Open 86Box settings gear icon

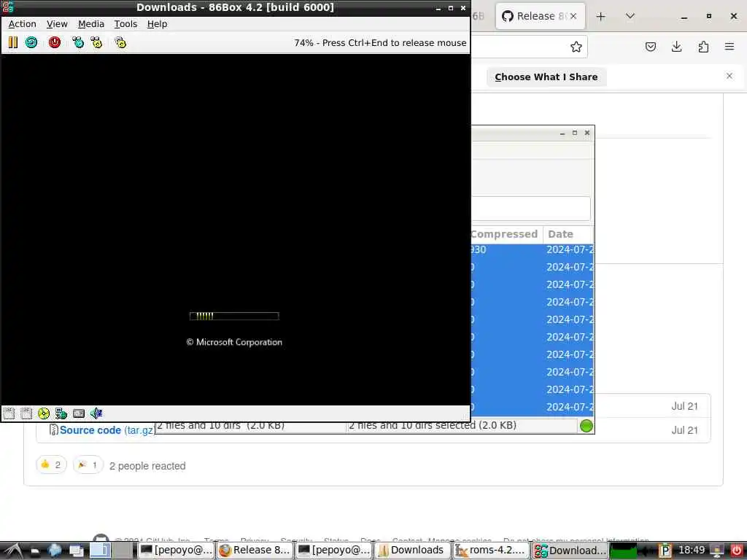120,42
